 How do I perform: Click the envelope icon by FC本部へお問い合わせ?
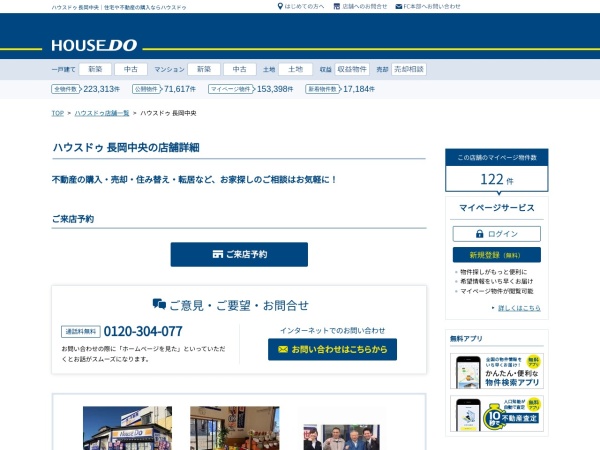399,7
